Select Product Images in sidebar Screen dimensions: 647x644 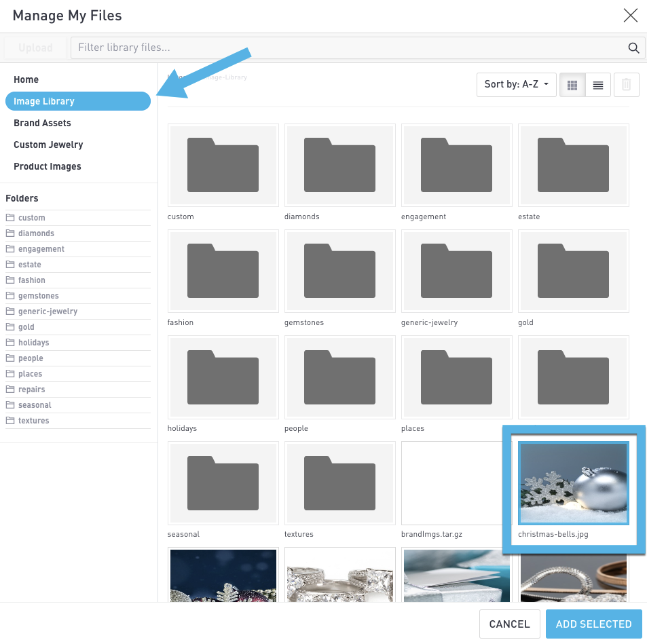tap(48, 166)
